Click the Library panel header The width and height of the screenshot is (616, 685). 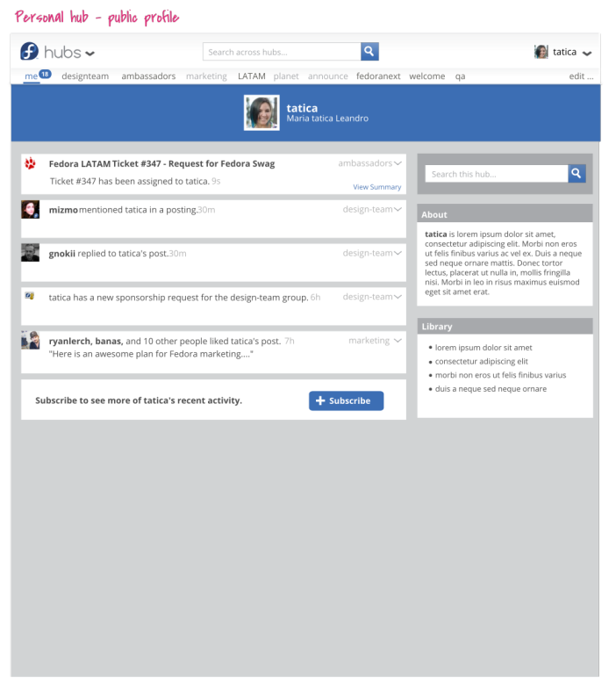pos(505,327)
